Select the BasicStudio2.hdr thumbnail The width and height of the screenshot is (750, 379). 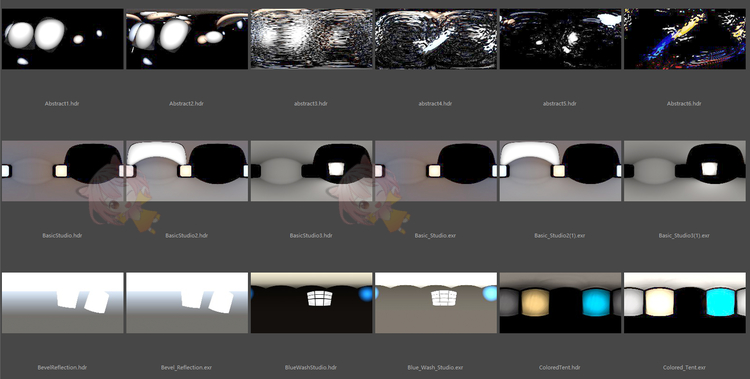[187, 171]
